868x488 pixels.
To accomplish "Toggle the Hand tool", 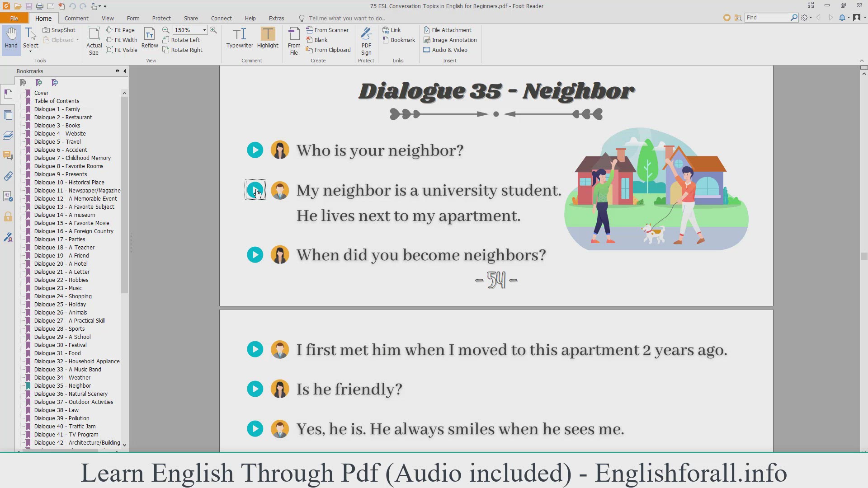I will [11, 38].
